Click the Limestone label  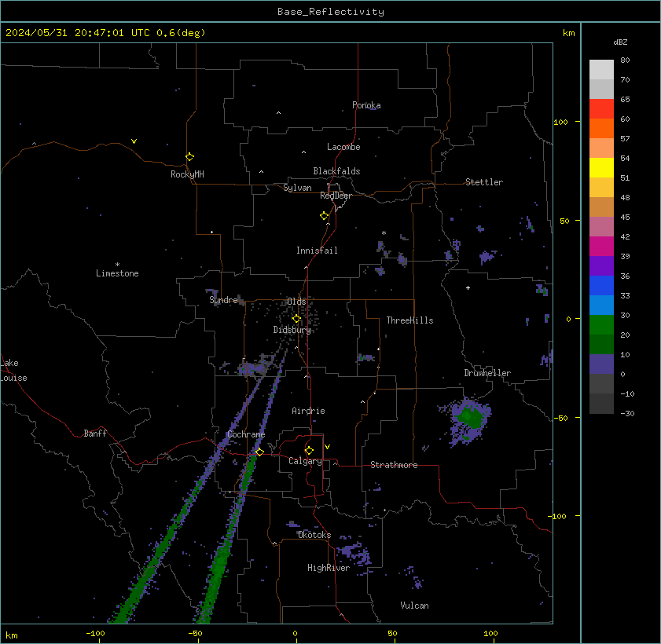(117, 273)
